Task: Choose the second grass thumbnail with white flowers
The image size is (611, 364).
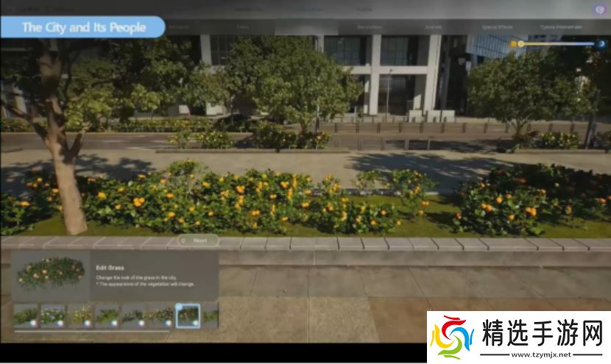Action: pos(53,315)
